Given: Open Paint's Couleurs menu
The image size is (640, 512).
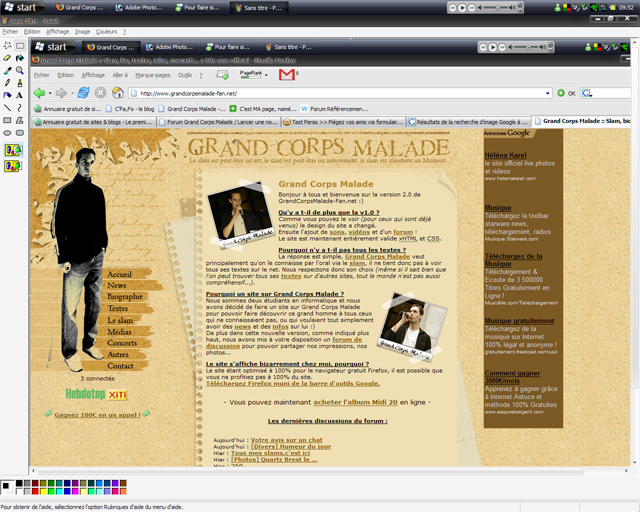Looking at the screenshot, I should point(107,31).
